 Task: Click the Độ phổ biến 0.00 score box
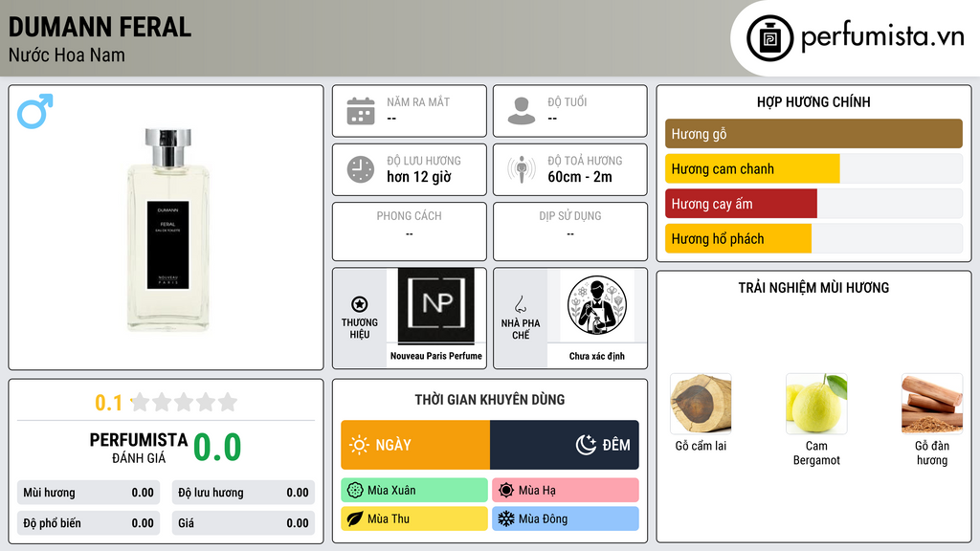tap(88, 523)
